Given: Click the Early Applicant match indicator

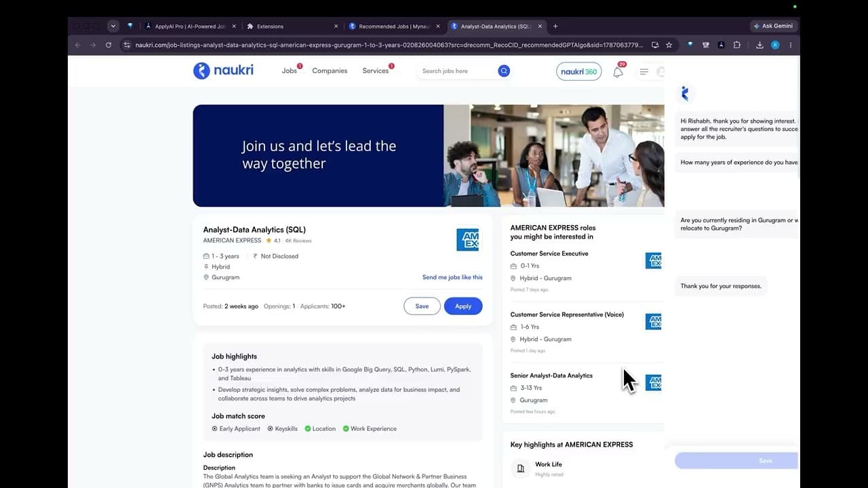Looking at the screenshot, I should 236,429.
